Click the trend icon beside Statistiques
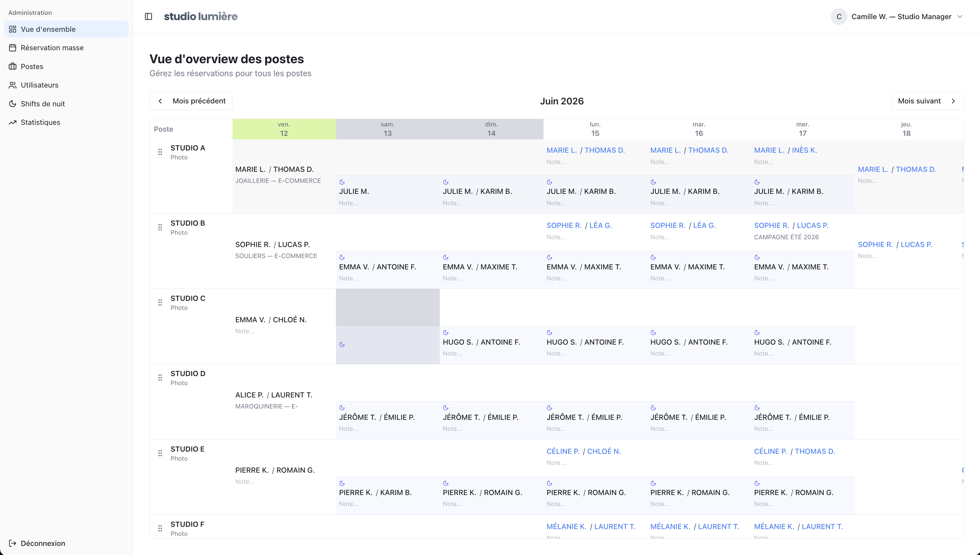 (x=13, y=122)
